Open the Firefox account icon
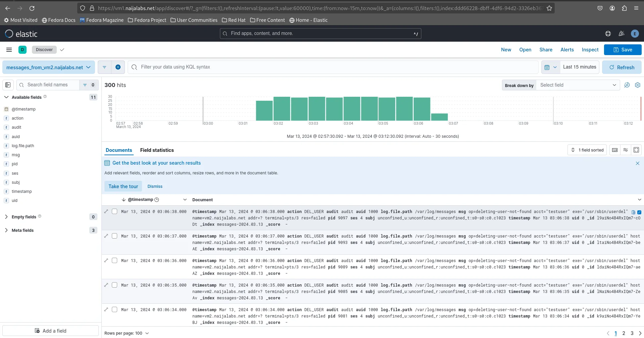The height and width of the screenshot is (338, 644). coord(612,8)
